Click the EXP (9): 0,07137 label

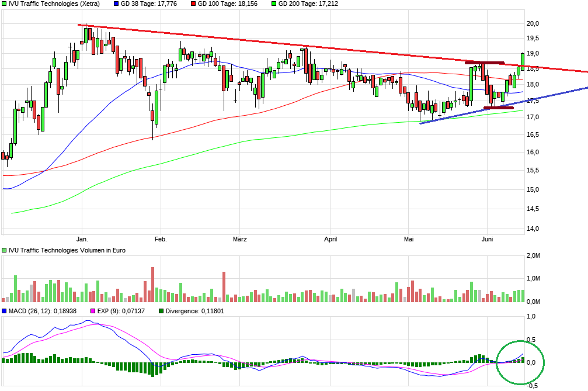point(121,311)
